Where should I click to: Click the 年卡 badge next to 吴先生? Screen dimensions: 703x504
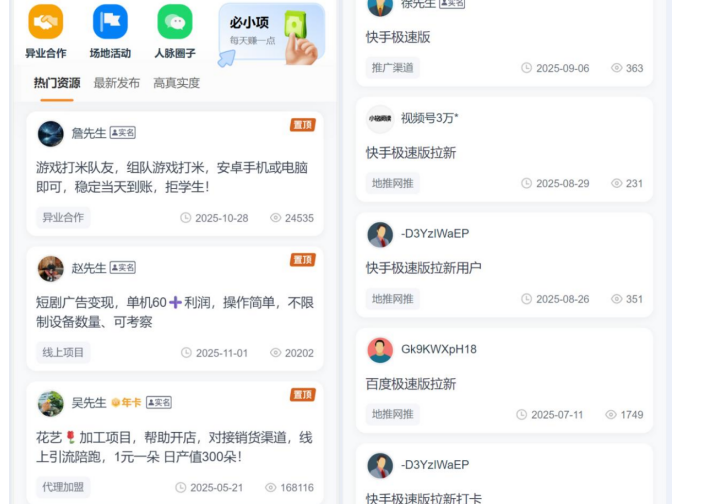click(x=126, y=403)
